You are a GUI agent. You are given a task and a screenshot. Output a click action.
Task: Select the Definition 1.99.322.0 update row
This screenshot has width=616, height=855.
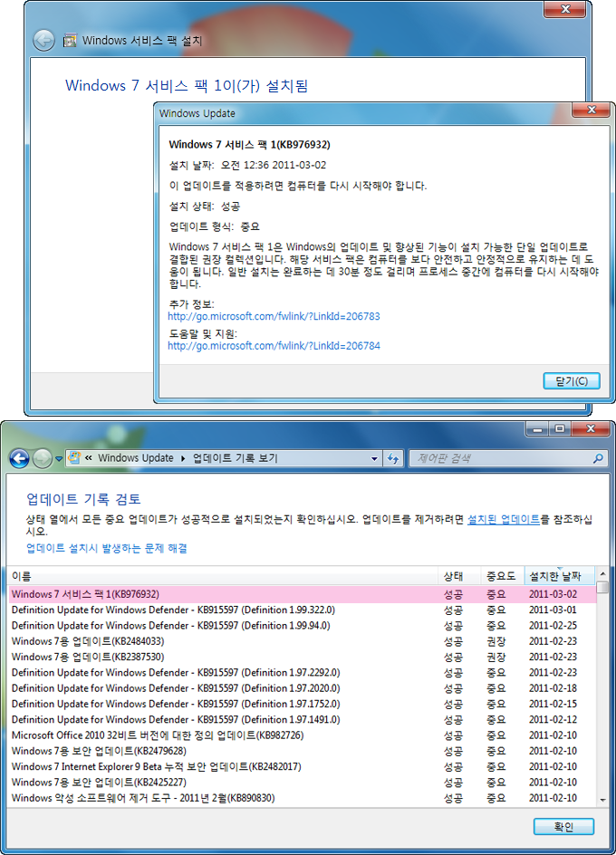[x=303, y=610]
